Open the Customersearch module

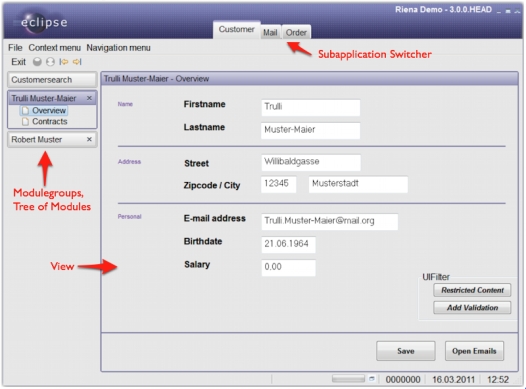[x=52, y=80]
